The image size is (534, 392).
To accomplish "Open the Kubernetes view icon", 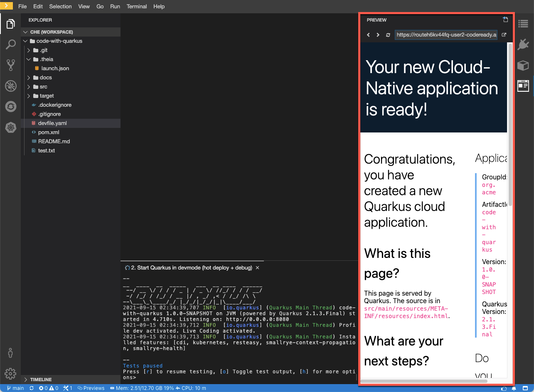I will [10, 127].
